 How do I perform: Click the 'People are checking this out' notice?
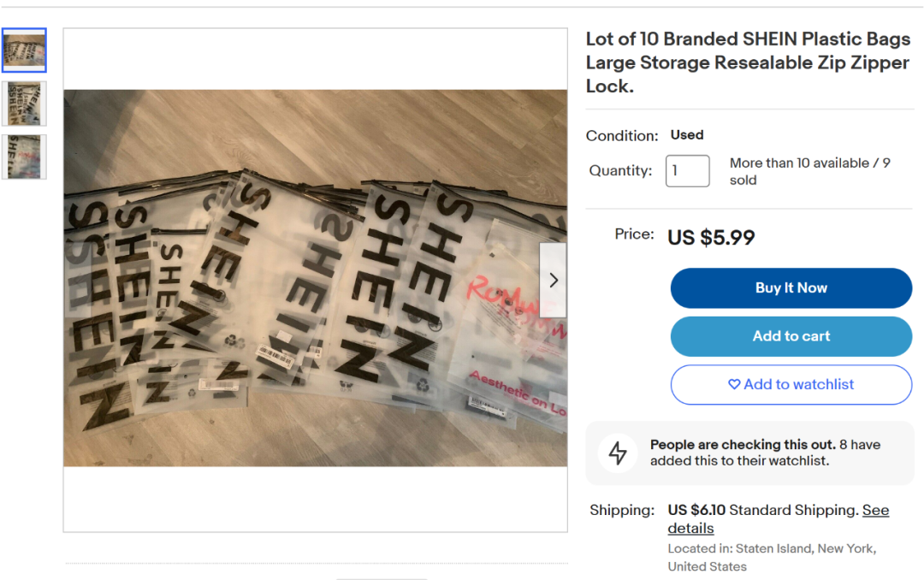(x=742, y=445)
